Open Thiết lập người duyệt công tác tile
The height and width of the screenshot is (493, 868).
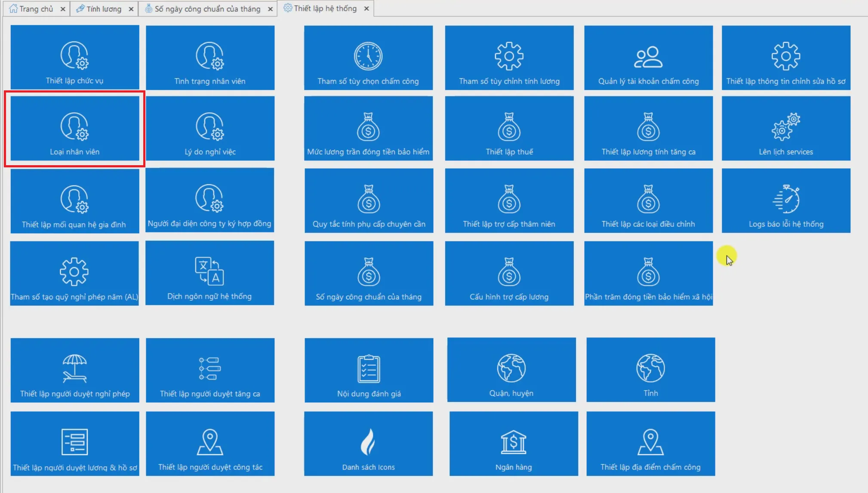[x=210, y=444]
